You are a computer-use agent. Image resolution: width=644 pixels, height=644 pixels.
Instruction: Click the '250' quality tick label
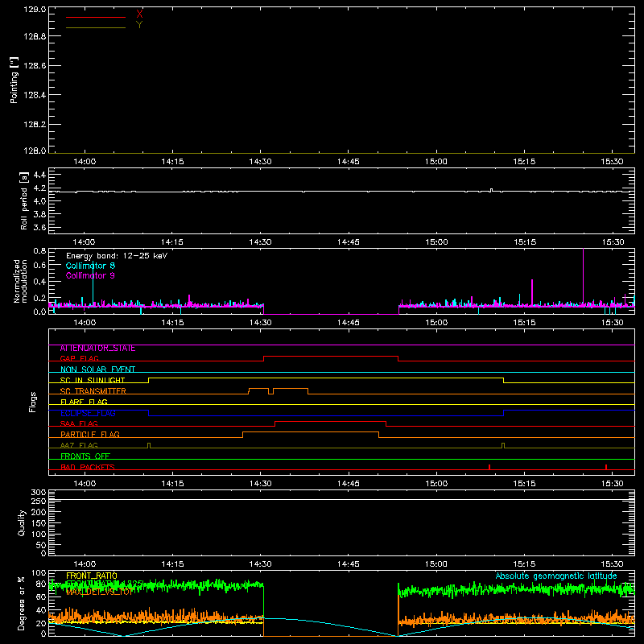tap(39, 501)
